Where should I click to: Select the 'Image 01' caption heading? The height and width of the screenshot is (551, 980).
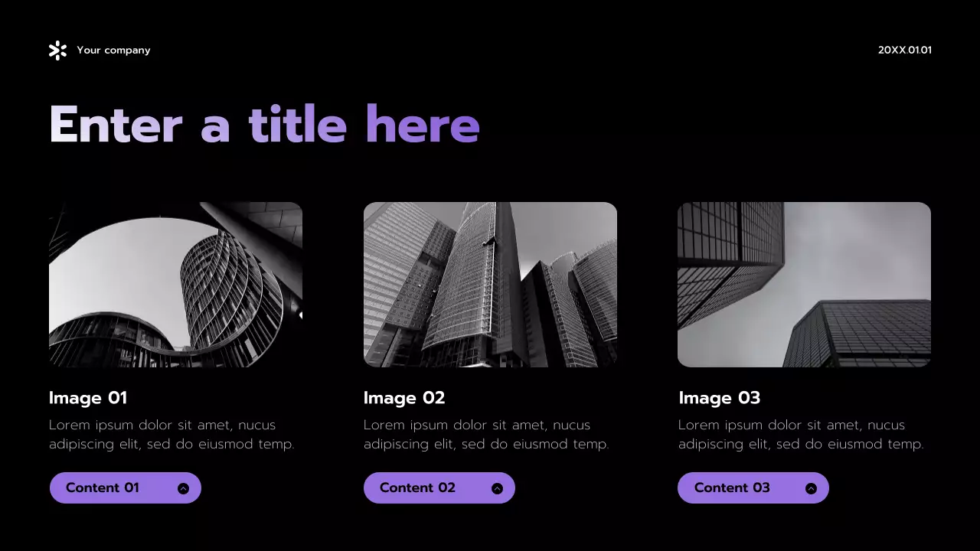click(x=88, y=398)
